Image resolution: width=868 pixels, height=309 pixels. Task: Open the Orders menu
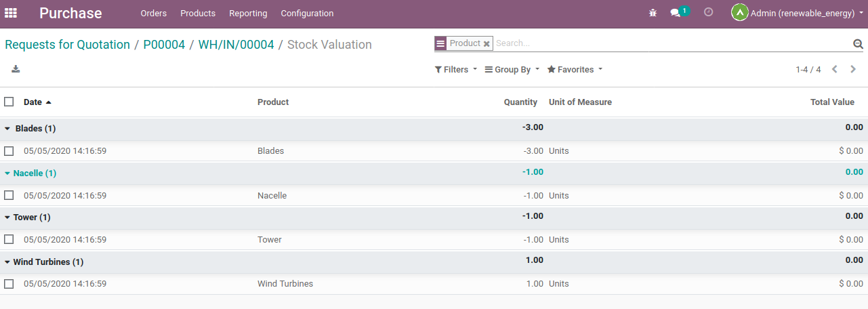point(153,14)
